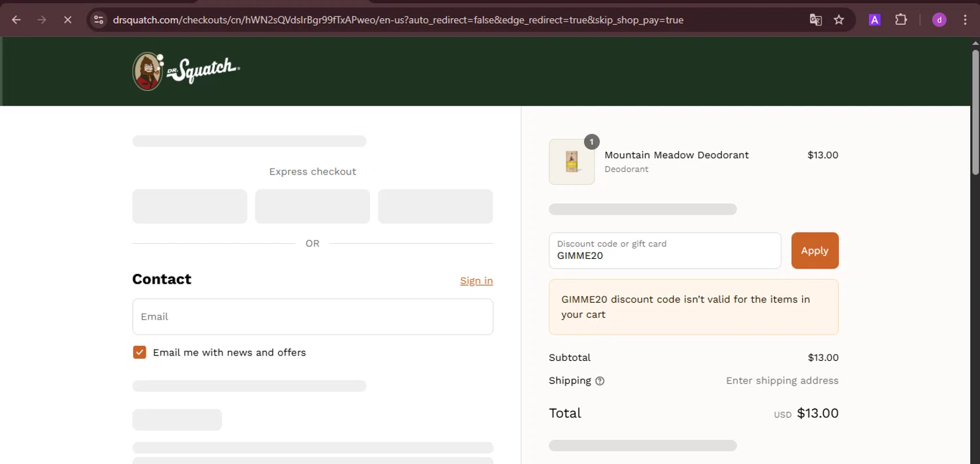Bookmark this page with the star icon
Image resolution: width=980 pixels, height=464 pixels.
point(839,20)
